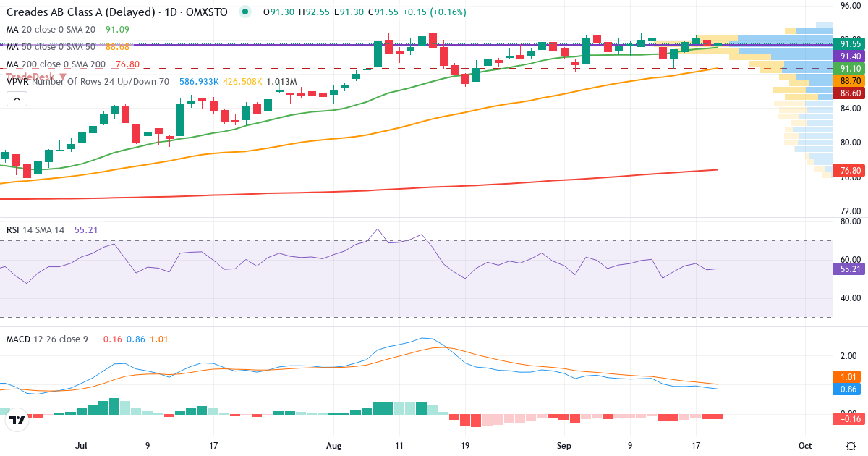Click the Sep label on the time axis
The image size is (868, 456).
[x=565, y=444]
